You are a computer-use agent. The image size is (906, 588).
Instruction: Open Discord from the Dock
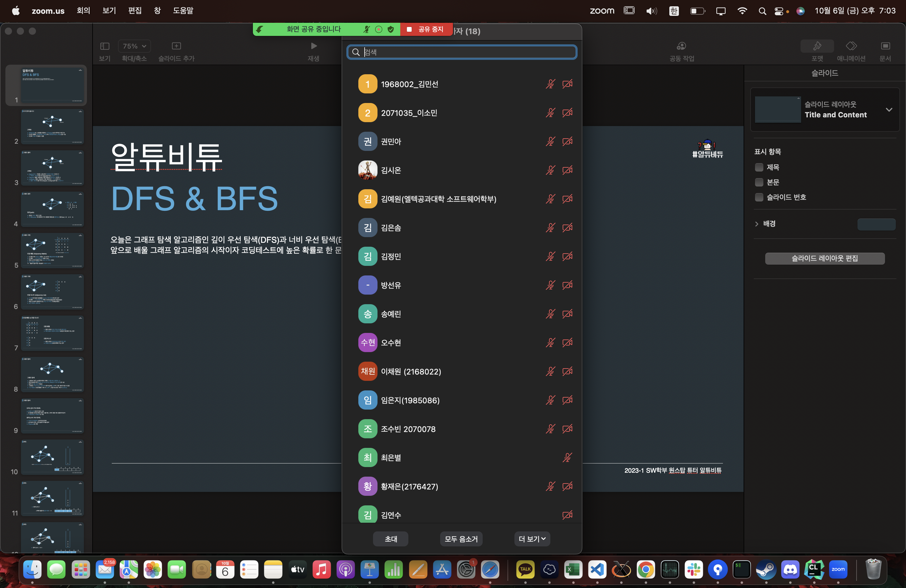[790, 569]
